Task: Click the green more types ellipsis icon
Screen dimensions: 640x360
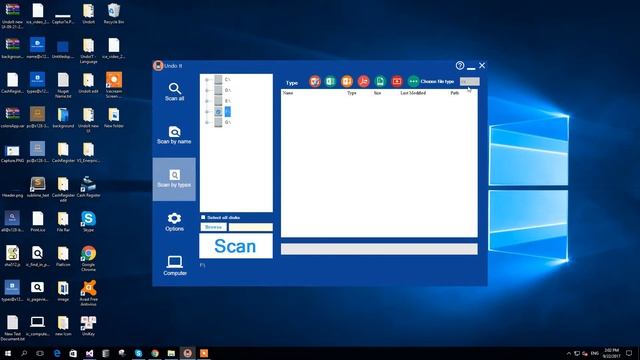Action: pyautogui.click(x=413, y=82)
